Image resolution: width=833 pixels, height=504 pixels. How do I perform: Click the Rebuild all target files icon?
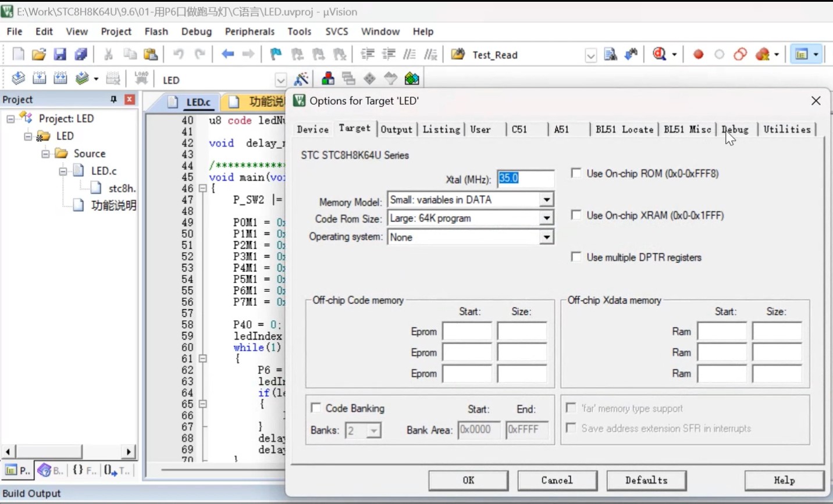(x=60, y=78)
